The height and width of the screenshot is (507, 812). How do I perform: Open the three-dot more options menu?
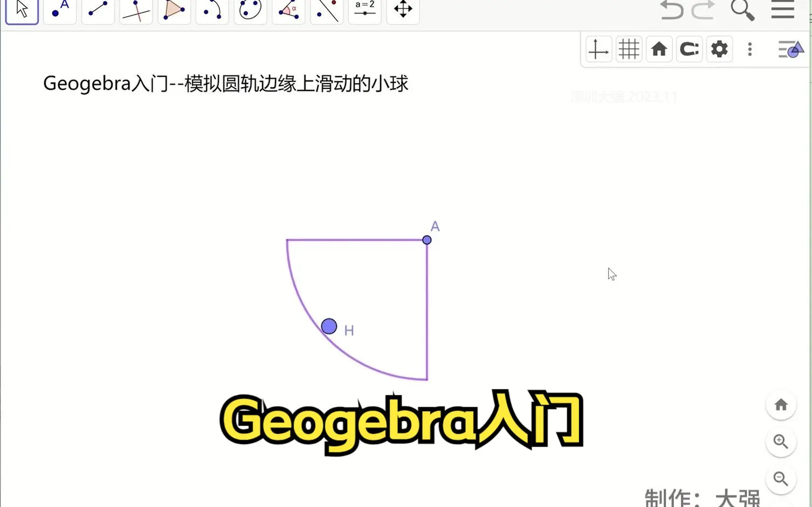(749, 50)
